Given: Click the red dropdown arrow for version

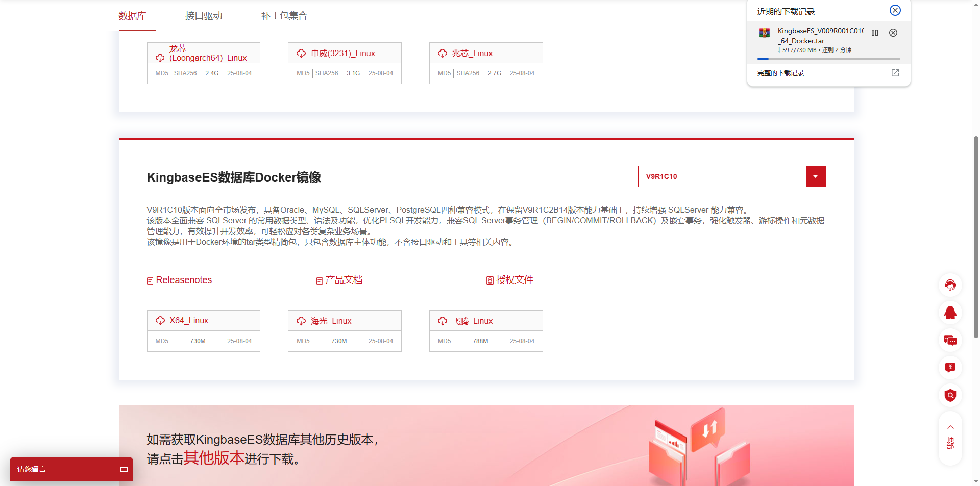Looking at the screenshot, I should click(816, 176).
